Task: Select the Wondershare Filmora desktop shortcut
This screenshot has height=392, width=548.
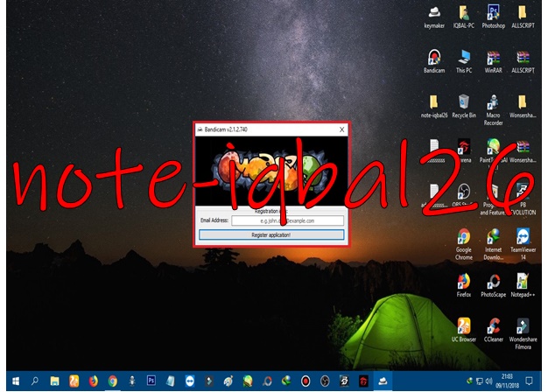Action: tap(523, 333)
